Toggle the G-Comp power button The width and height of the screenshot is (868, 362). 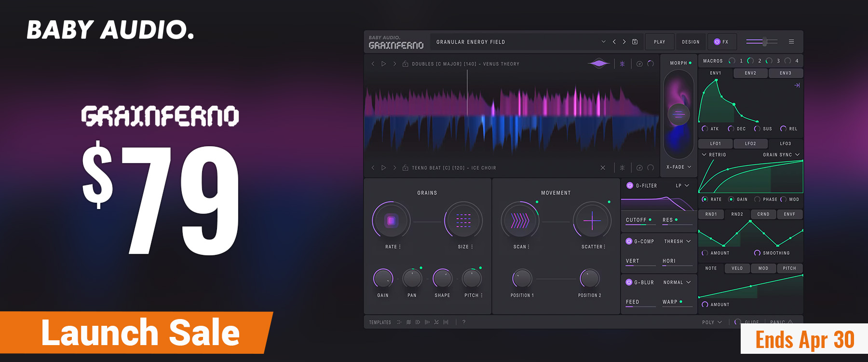629,241
